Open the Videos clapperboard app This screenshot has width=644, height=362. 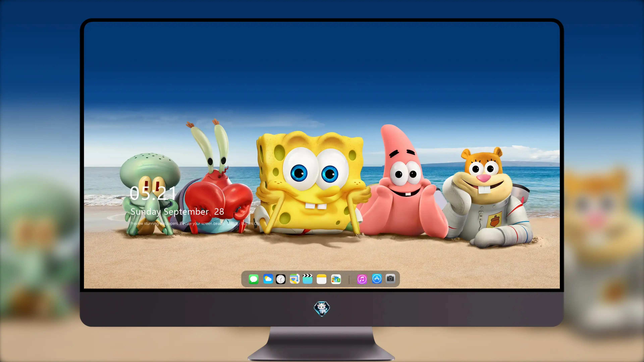[308, 279]
